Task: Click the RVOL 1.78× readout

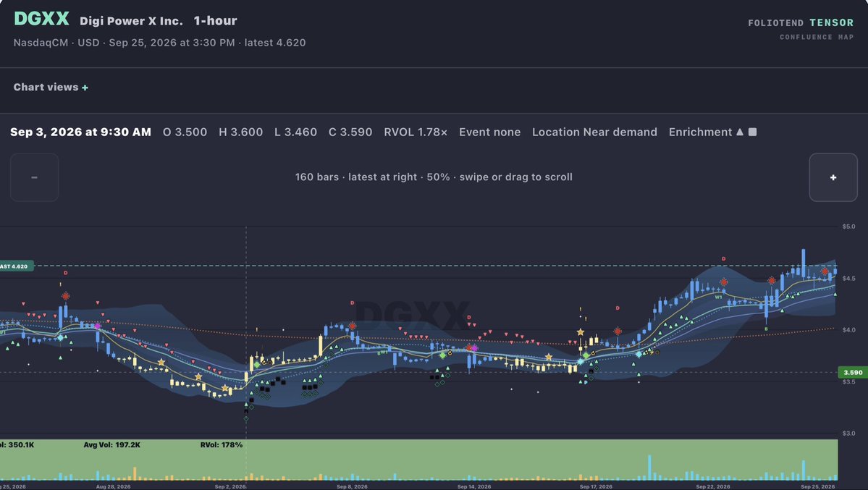Action: click(x=416, y=132)
